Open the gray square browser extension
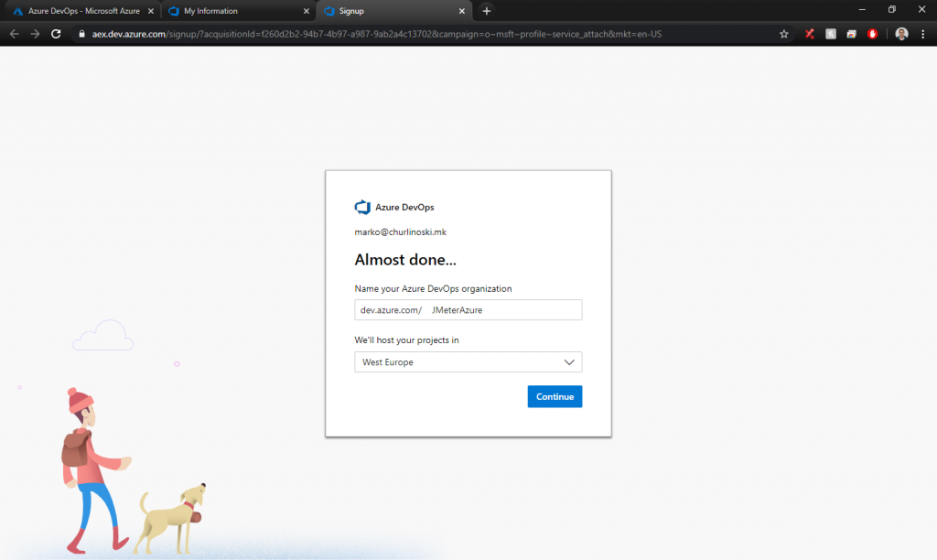Screen dimensions: 937x560 pos(830,34)
